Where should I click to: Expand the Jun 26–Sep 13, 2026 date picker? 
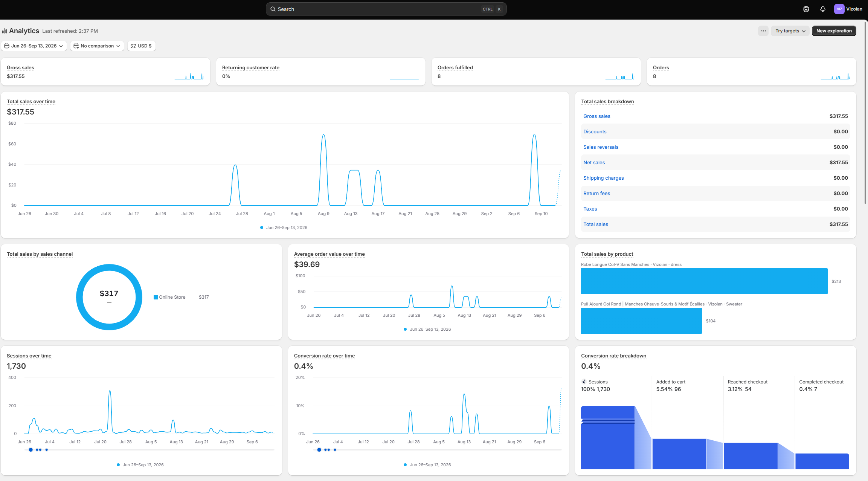pyautogui.click(x=34, y=46)
